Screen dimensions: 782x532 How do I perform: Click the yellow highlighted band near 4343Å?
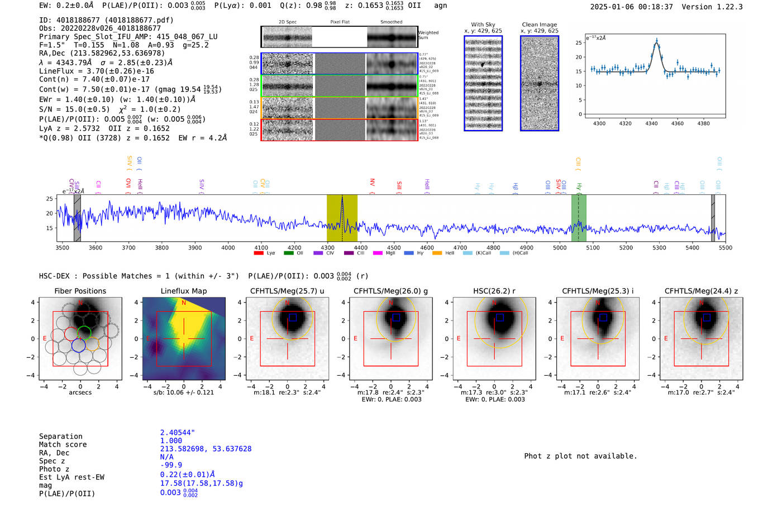pos(342,218)
